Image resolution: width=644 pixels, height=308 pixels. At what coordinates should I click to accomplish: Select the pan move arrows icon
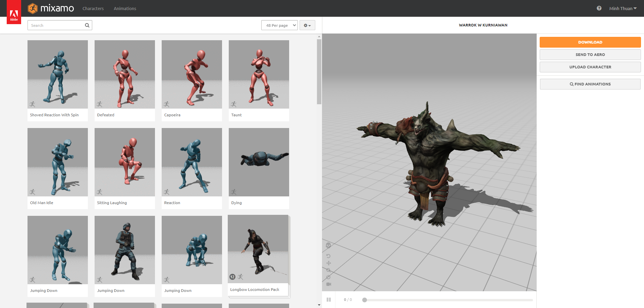328,263
